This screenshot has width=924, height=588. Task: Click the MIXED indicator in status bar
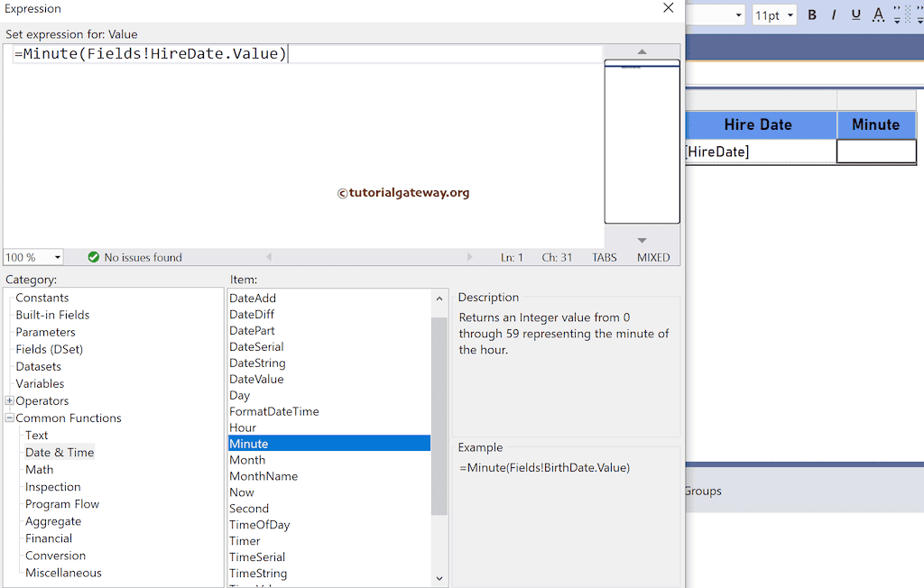tap(652, 257)
